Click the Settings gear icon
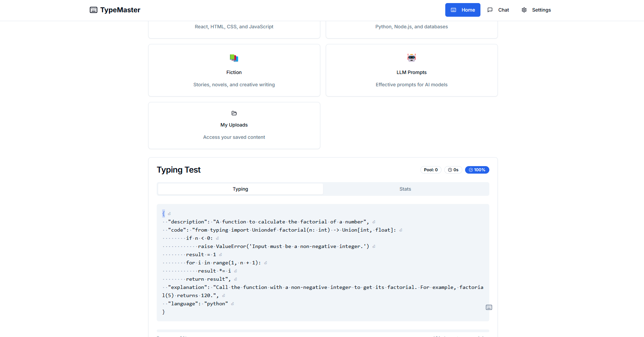Viewport: 644px width, 337px height. point(524,10)
